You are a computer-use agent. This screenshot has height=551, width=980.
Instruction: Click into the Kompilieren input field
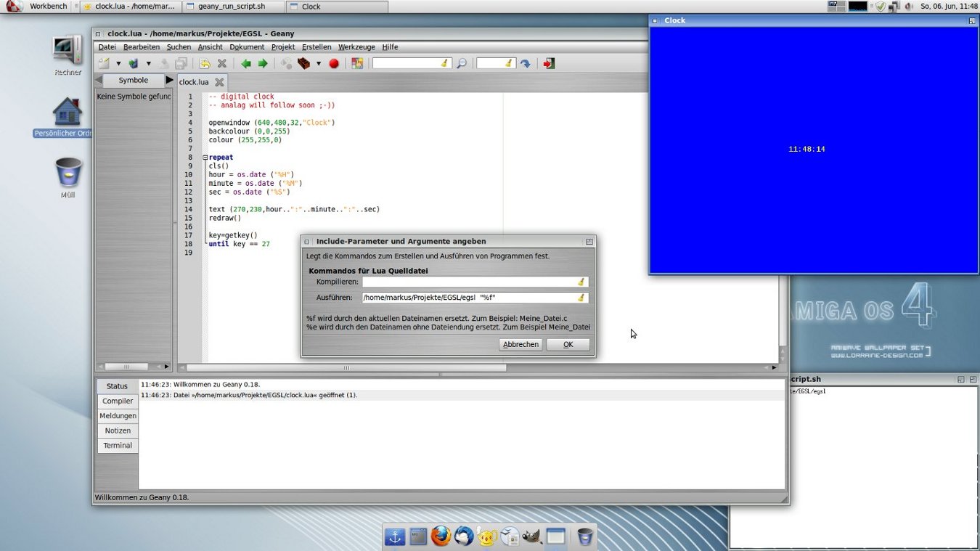coord(468,282)
